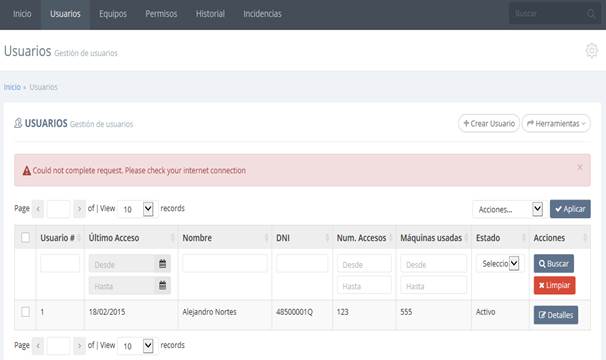Switch to the Equipos tab
Viewport: 606px width, 360px height.
pos(113,14)
